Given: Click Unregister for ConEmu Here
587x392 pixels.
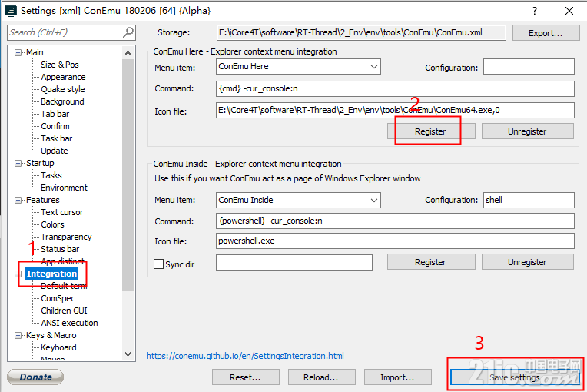Looking at the screenshot, I should [528, 131].
